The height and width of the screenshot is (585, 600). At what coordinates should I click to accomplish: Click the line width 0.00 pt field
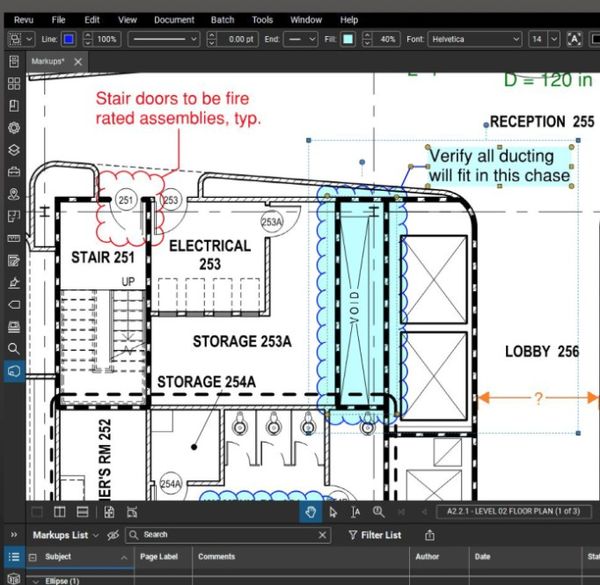point(237,39)
